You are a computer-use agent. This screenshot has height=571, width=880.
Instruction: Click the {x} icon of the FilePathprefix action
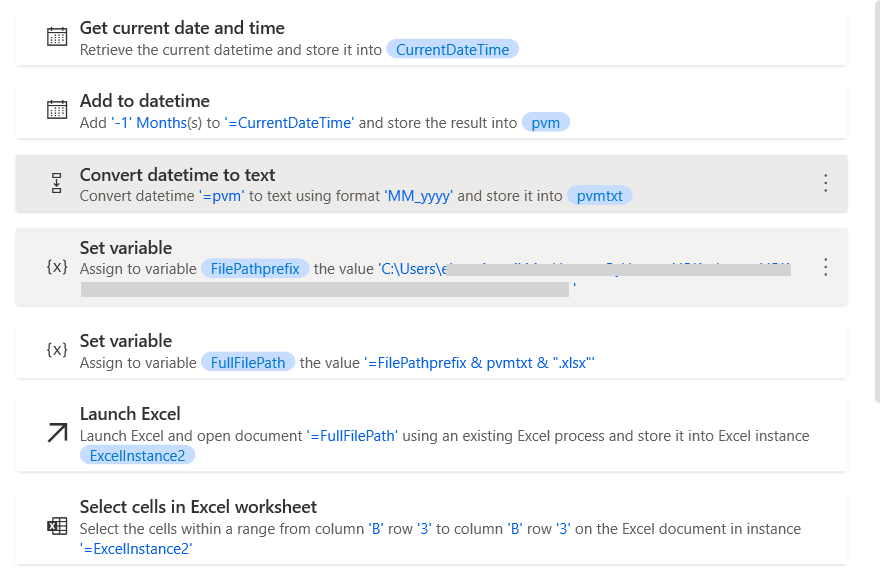coord(57,267)
